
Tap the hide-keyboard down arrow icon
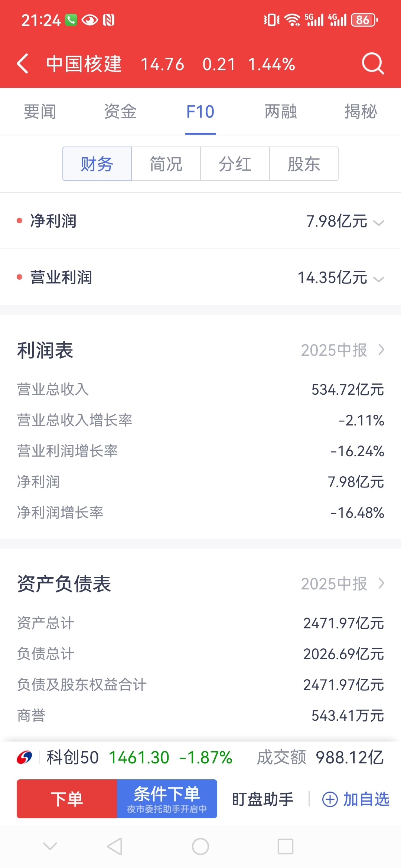click(50, 846)
